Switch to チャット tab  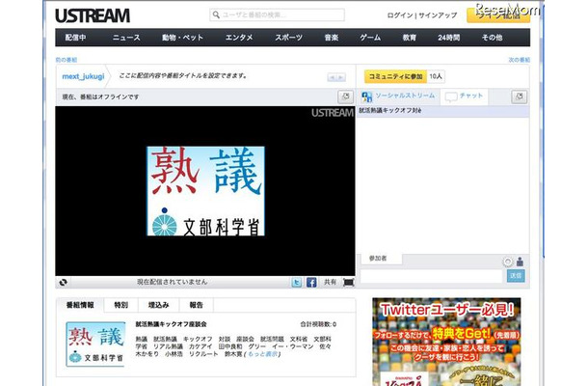coord(464,96)
